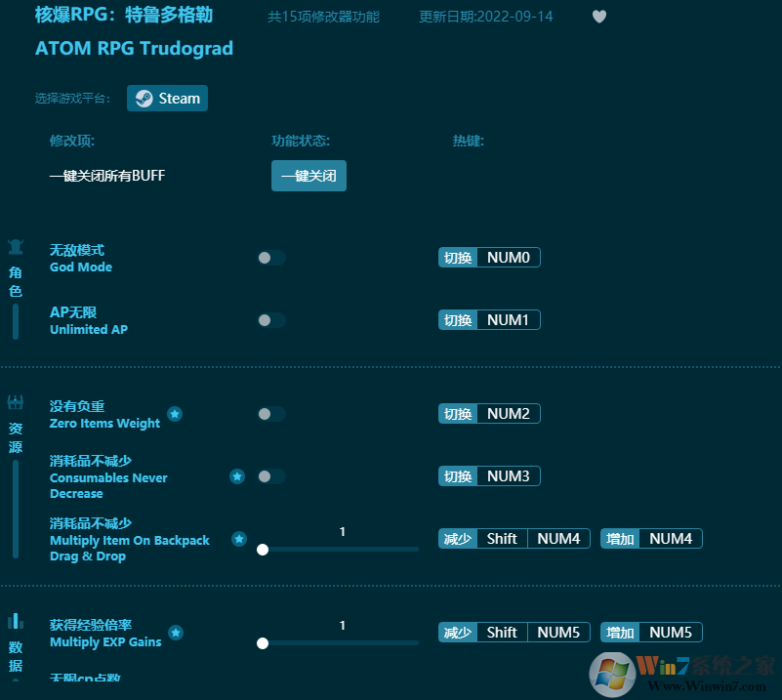Click the NUM0 hotkey box for God Mode
Screen dimensions: 782x700
(508, 258)
